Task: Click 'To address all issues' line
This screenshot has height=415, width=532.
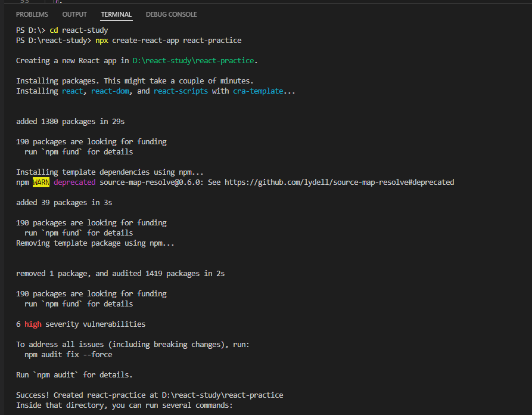Action: point(133,345)
